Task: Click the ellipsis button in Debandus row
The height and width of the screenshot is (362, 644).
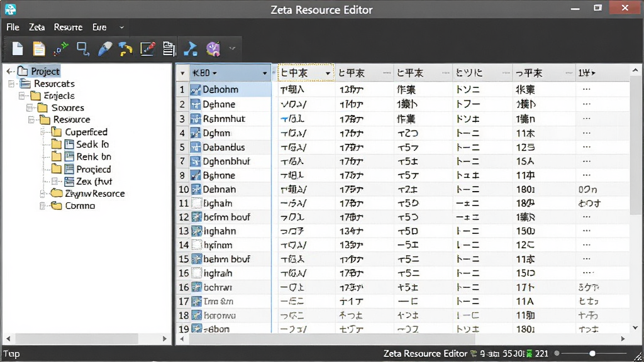Action: pos(586,147)
